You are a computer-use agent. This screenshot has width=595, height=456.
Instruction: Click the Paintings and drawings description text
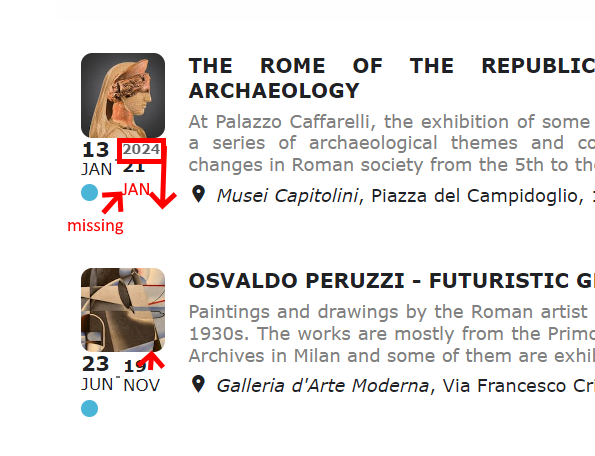(x=392, y=334)
